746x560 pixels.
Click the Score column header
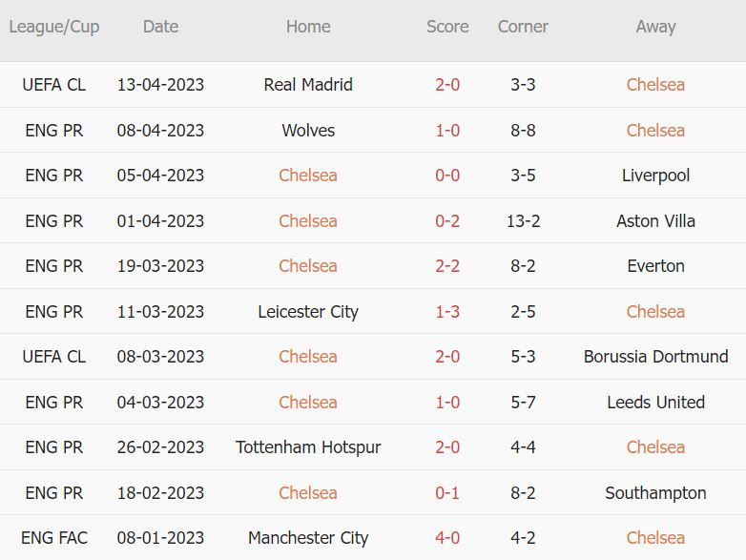click(x=447, y=27)
